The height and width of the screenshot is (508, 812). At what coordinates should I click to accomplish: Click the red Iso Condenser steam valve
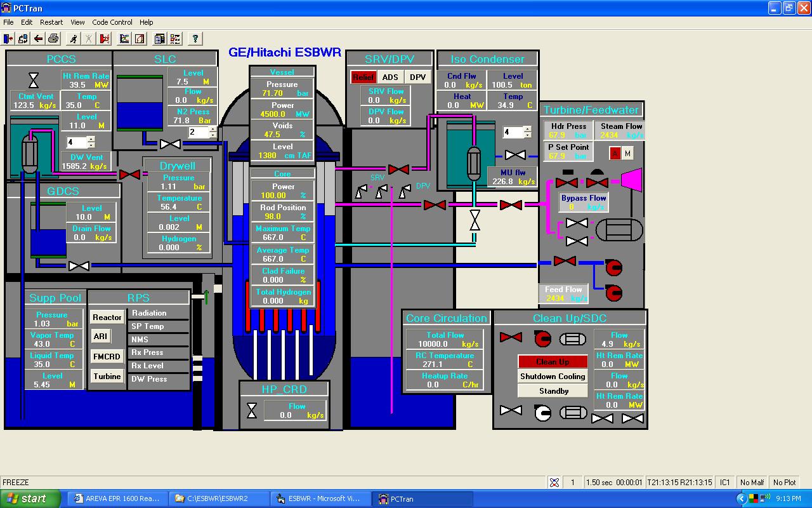398,170
